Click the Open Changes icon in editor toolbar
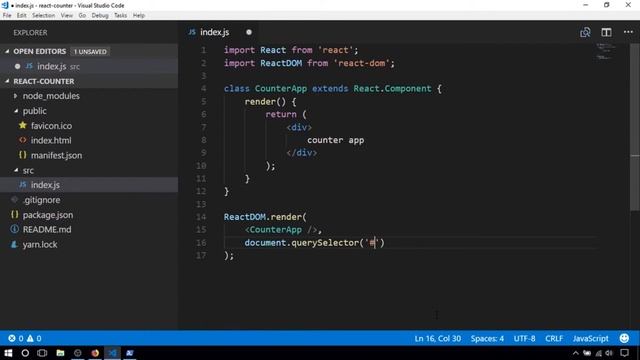640x360 pixels. click(x=585, y=32)
